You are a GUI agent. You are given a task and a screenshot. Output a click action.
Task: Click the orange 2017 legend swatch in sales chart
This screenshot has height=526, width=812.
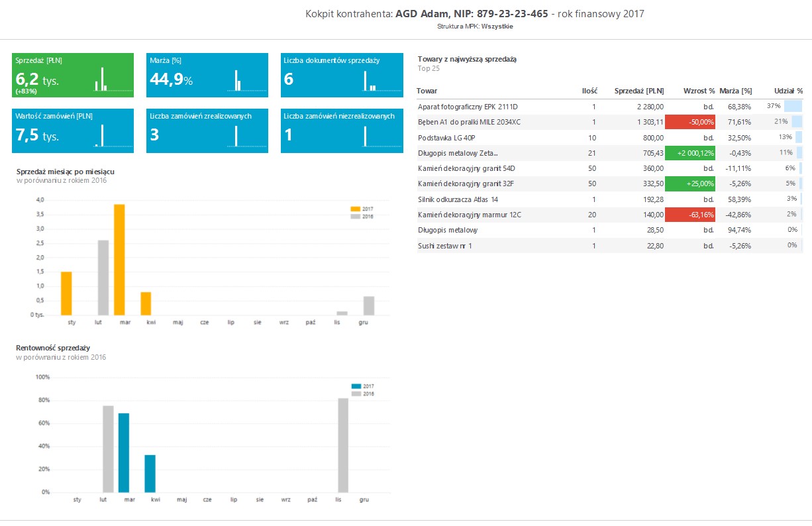(356, 209)
